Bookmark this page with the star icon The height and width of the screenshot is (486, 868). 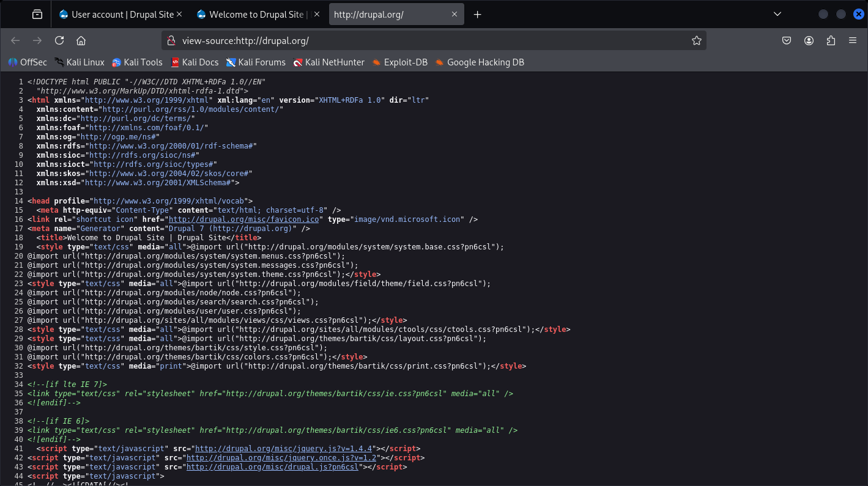pyautogui.click(x=696, y=40)
